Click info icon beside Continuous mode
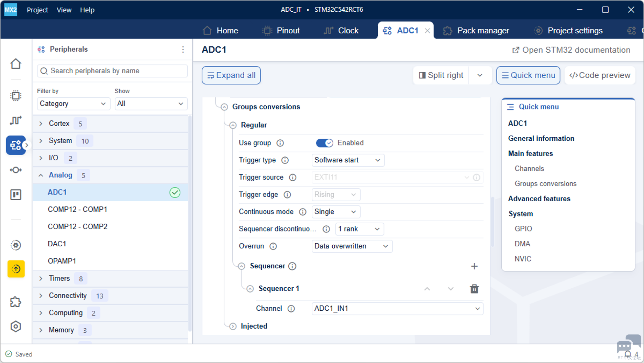 pyautogui.click(x=302, y=212)
